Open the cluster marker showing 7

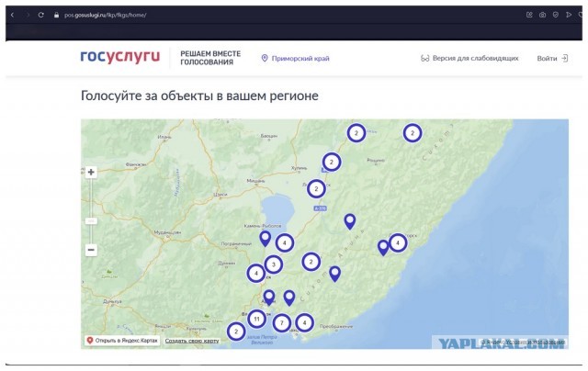tap(282, 323)
